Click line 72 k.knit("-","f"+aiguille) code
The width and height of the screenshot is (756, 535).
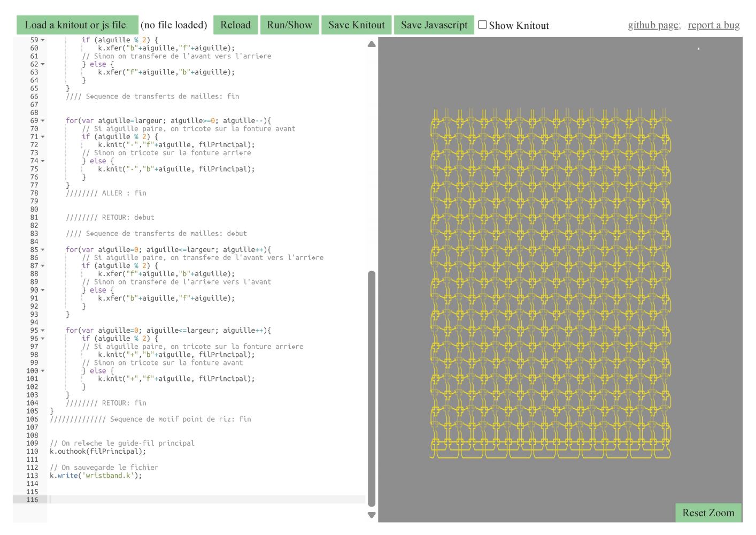[x=176, y=145]
